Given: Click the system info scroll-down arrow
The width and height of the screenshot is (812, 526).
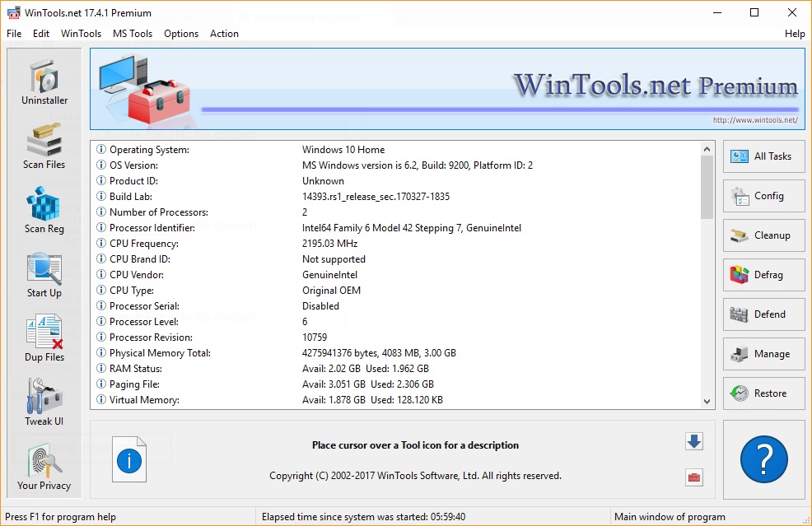Looking at the screenshot, I should (707, 401).
